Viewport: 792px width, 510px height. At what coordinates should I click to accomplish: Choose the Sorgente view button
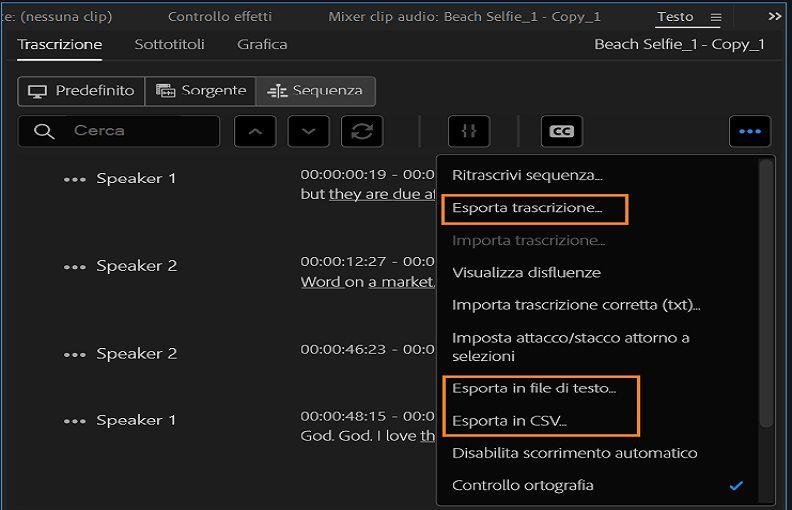pyautogui.click(x=201, y=91)
